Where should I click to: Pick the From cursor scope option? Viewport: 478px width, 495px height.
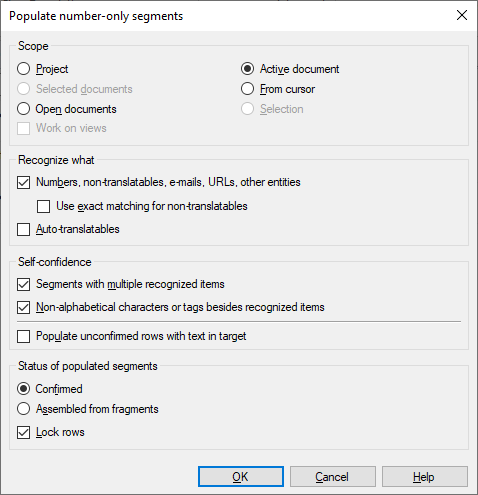[x=247, y=89]
